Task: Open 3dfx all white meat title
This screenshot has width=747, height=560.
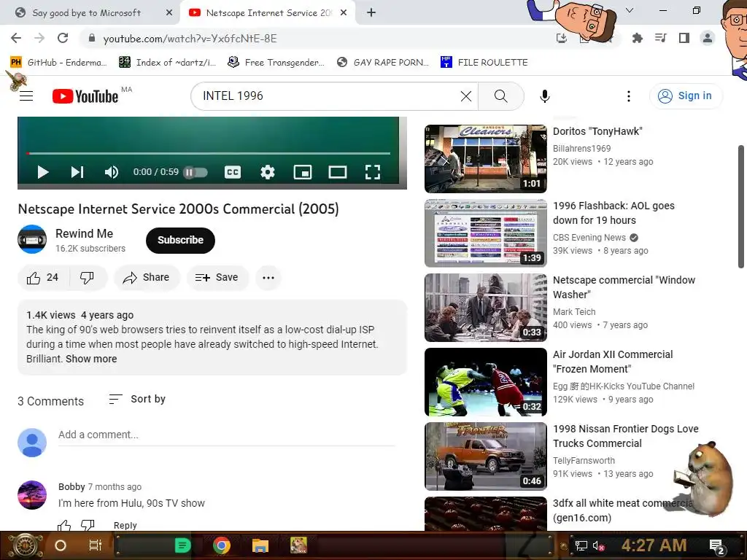Action: coord(623,510)
